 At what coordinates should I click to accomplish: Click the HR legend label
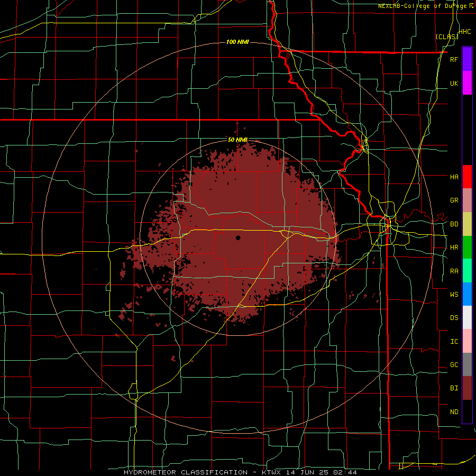[x=454, y=248]
